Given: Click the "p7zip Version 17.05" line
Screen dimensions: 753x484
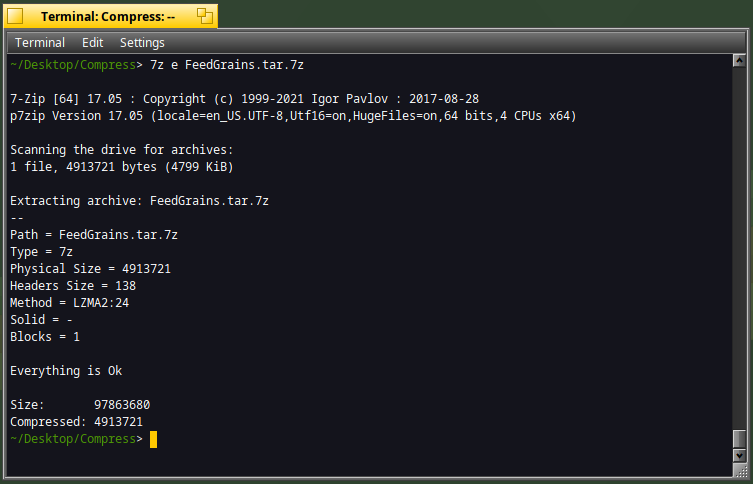Looking at the screenshot, I should [x=293, y=116].
